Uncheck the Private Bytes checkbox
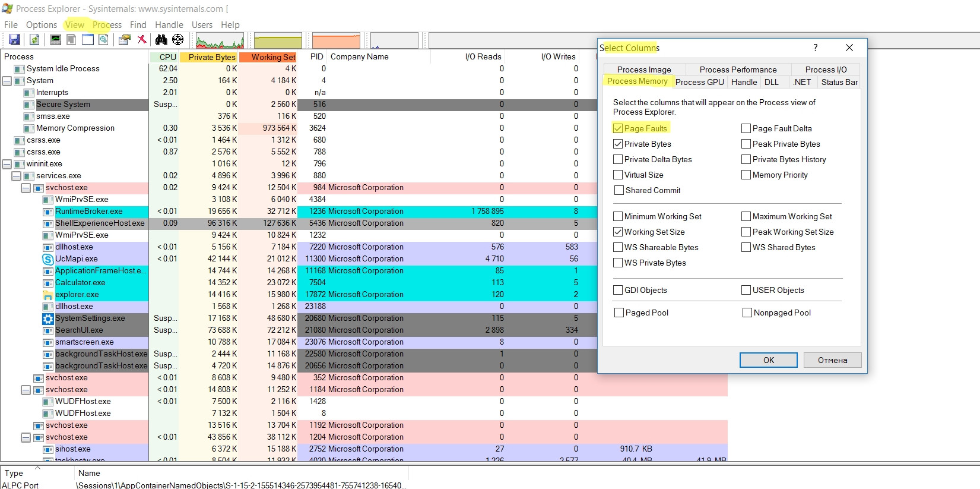980x489 pixels. point(618,144)
